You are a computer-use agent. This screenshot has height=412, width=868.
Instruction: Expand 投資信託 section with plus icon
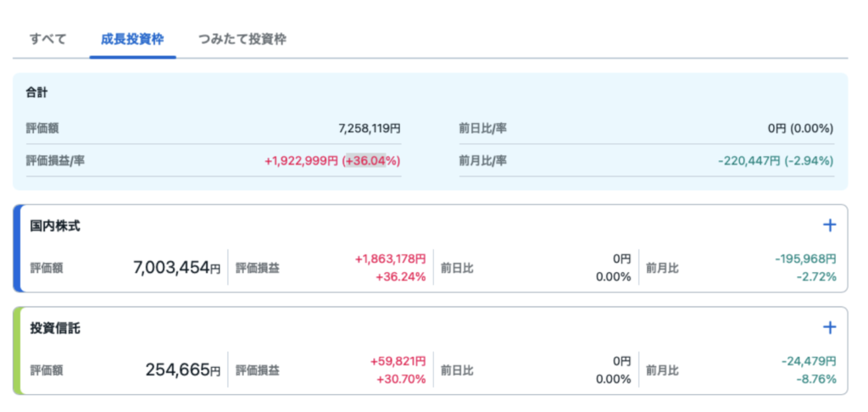830,327
